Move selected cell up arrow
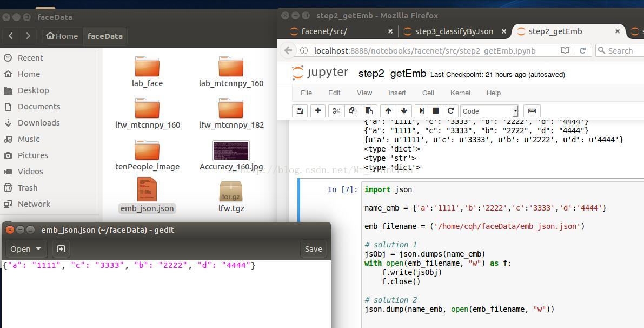 coord(388,111)
